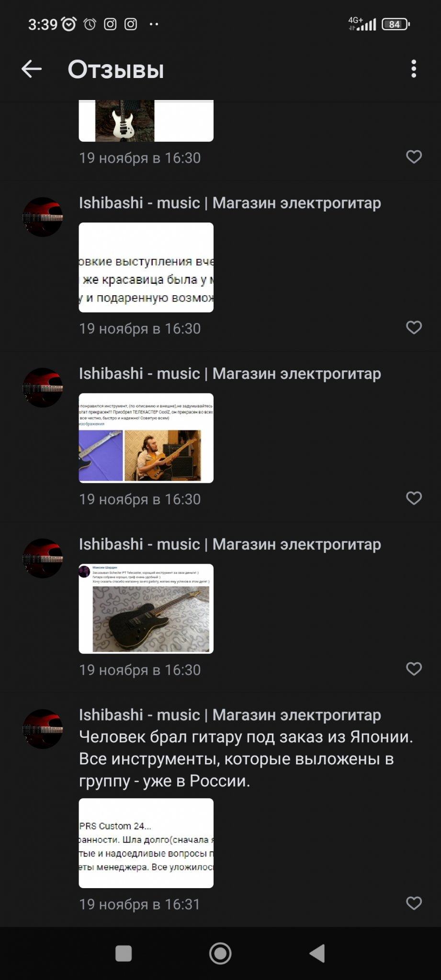The height and width of the screenshot is (980, 441).
Task: View the black Schecter guitar image
Action: pos(146,609)
